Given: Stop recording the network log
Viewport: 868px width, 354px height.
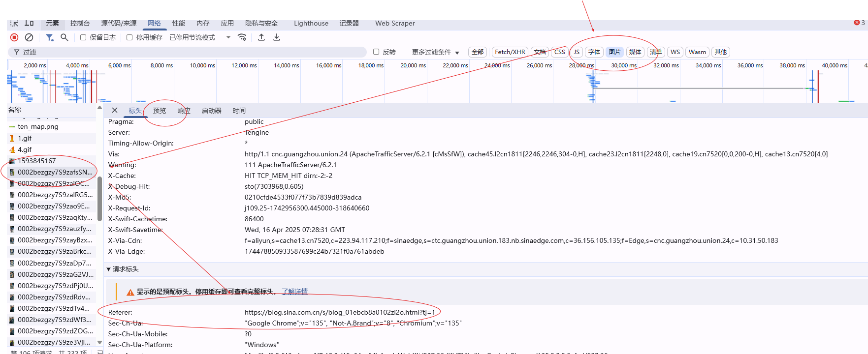Looking at the screenshot, I should click(x=14, y=37).
